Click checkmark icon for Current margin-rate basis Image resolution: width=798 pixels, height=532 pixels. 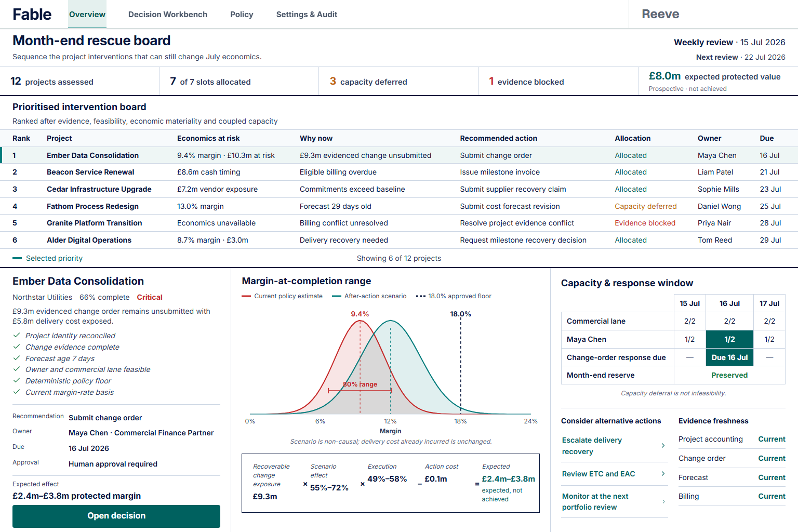[x=17, y=392]
